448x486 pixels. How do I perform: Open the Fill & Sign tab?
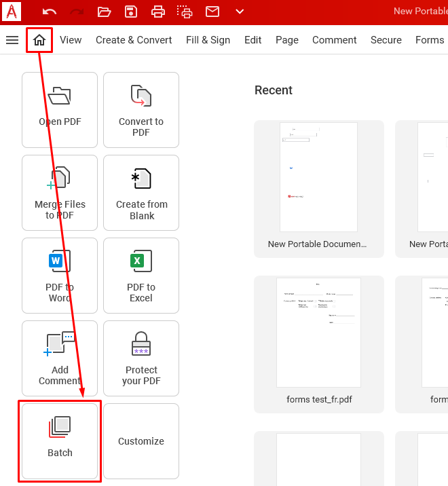click(x=208, y=40)
